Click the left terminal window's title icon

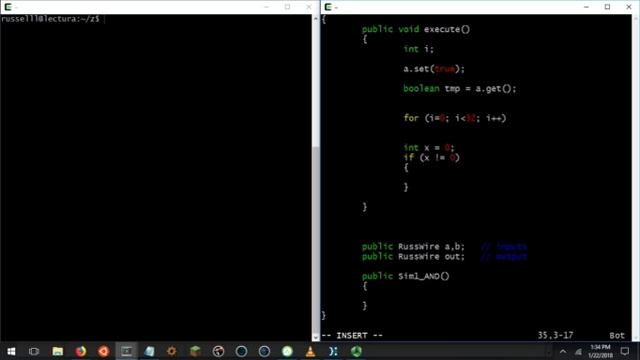point(8,7)
